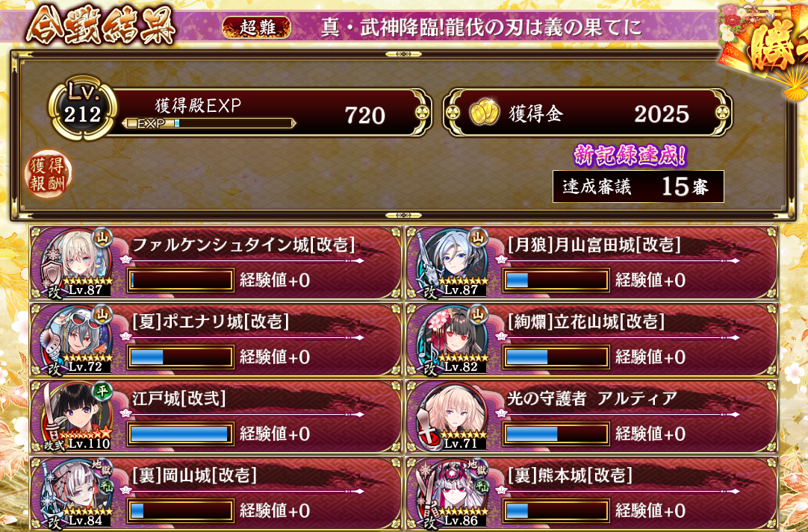Click the [裏]岡山城 character portrait
Screen dimensions: 808x532
coord(78,493)
